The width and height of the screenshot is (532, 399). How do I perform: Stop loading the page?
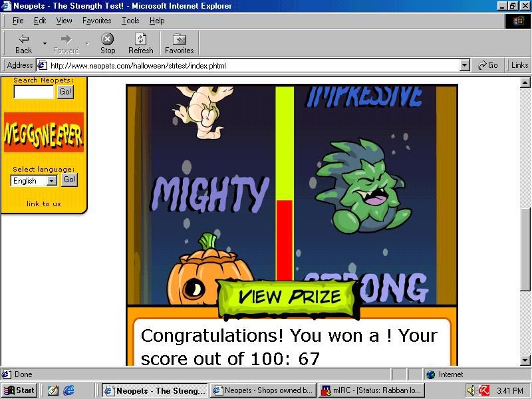coord(108,44)
